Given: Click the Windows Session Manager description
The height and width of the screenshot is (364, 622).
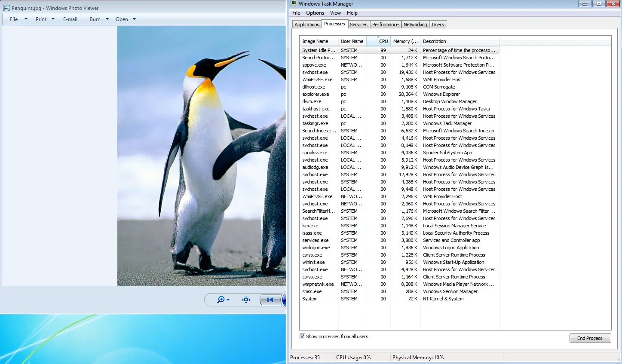Looking at the screenshot, I should coord(450,291).
